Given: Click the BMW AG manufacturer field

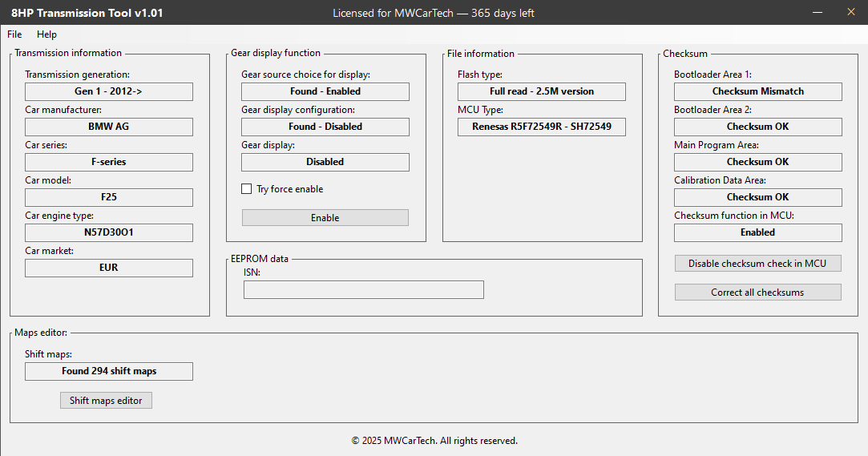Looking at the screenshot, I should tap(109, 127).
